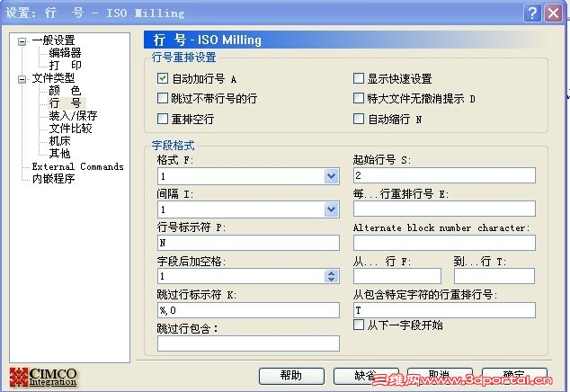Screen dimensions: 570x392
Task: Select 机床 in the tree
Action: (59, 141)
